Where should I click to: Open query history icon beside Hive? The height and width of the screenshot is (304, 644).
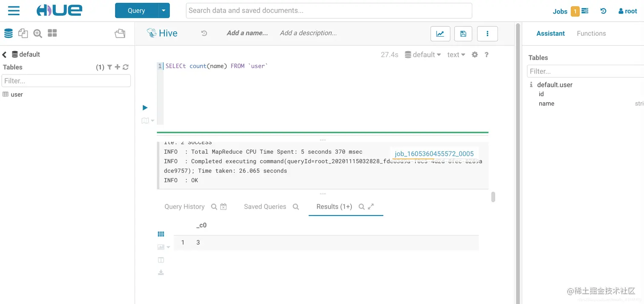click(x=204, y=33)
